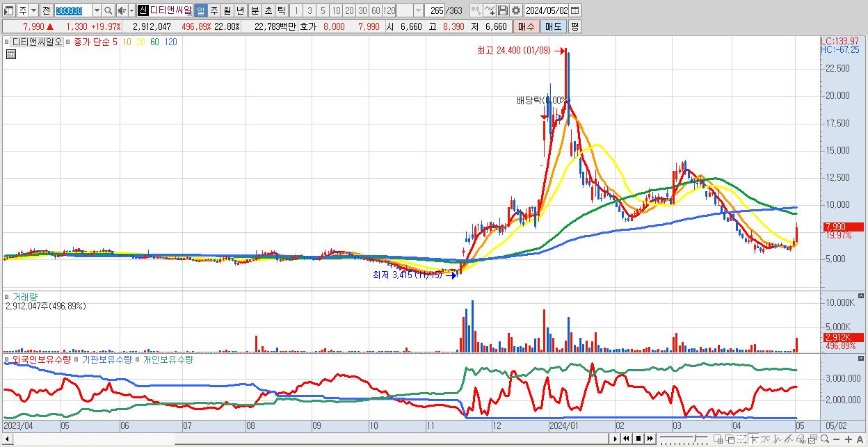Click the play button in bottom controls
The height and width of the screenshot is (447, 868).
point(615,439)
